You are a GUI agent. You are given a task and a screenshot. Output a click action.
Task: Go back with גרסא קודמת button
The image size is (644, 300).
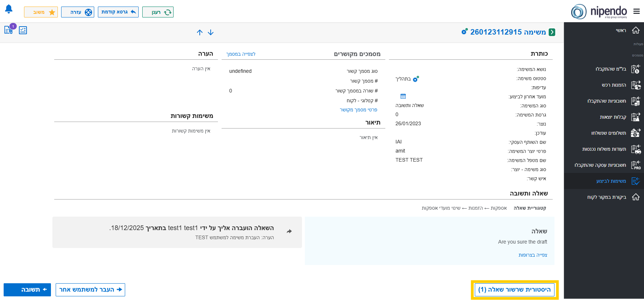pyautogui.click(x=118, y=12)
